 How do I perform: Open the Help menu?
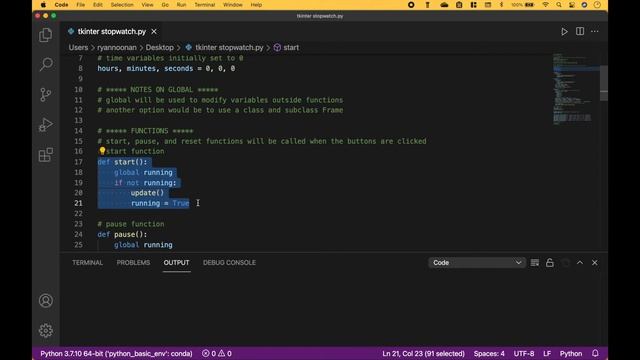point(256,5)
